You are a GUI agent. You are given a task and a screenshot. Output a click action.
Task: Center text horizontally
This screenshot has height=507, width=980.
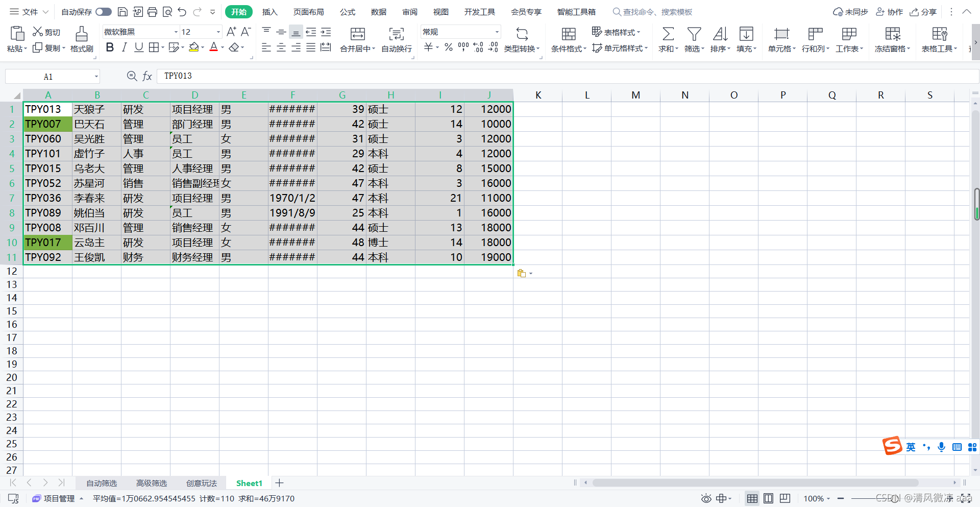click(x=281, y=47)
